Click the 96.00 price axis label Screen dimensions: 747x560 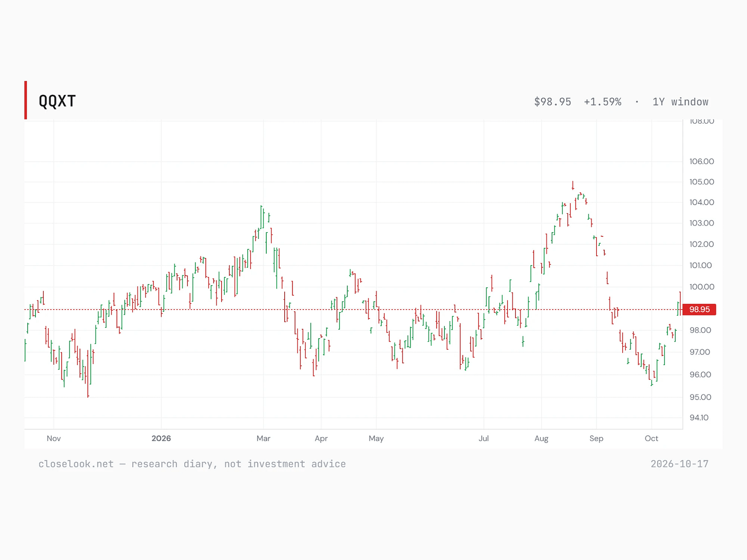click(x=700, y=374)
